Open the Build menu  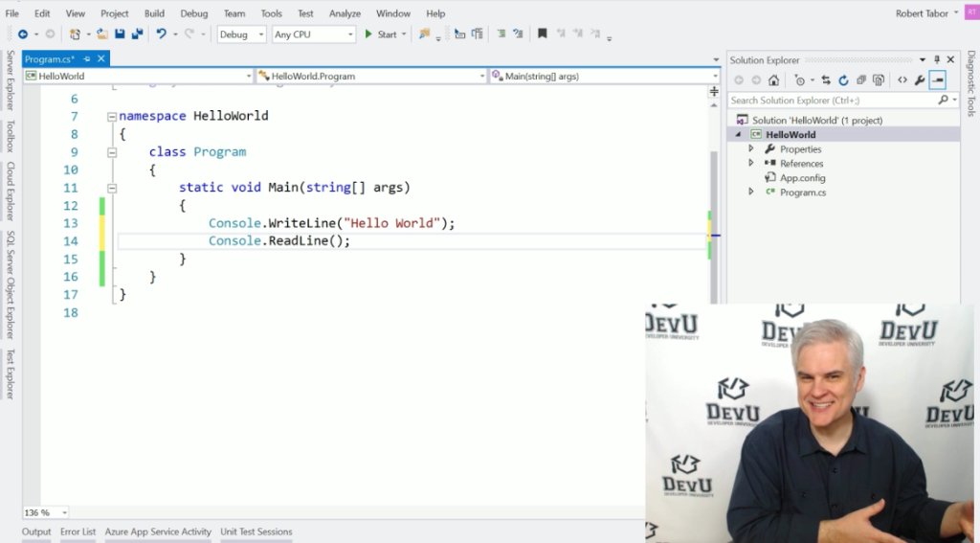[x=154, y=13]
